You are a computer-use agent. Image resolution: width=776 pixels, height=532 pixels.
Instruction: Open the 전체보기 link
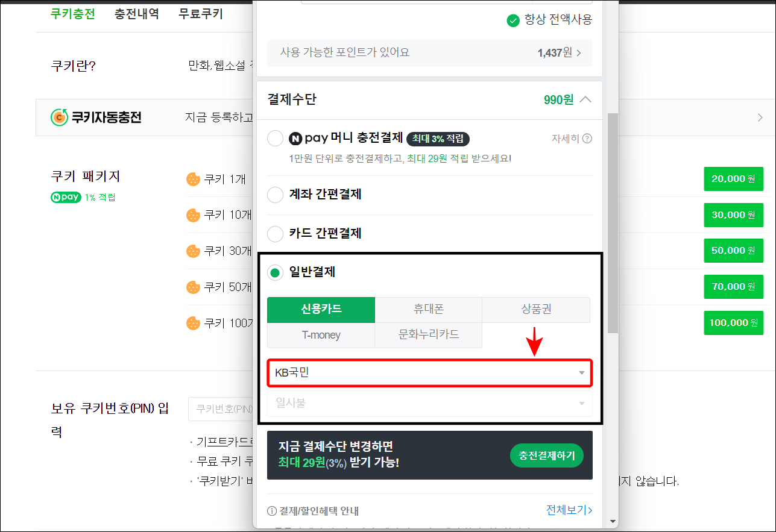click(567, 510)
